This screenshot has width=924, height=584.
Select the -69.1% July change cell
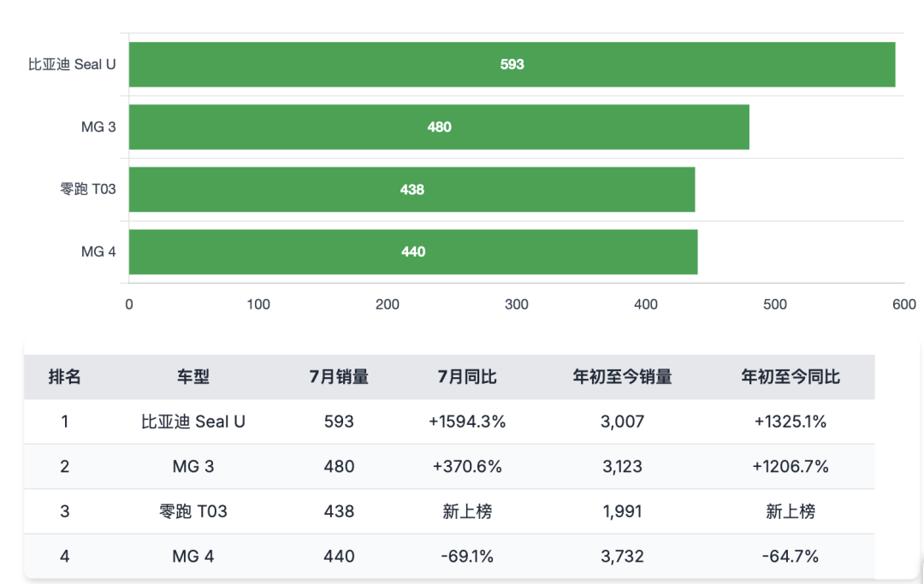point(467,557)
